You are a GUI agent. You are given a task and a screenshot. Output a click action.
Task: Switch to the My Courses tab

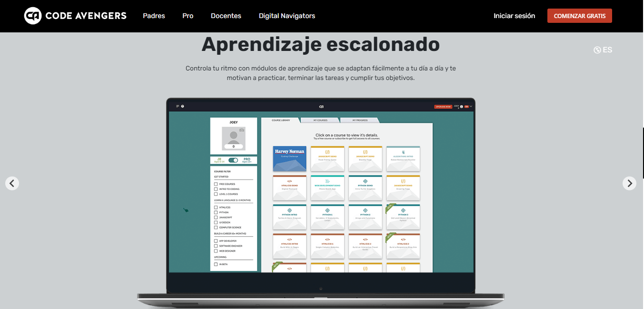pos(320,120)
